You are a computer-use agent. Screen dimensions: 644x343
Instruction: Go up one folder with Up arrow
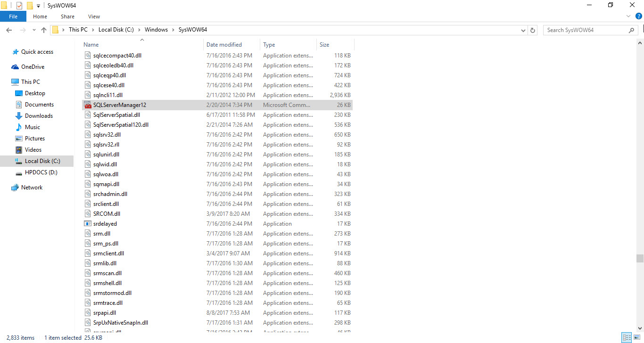coord(44,30)
